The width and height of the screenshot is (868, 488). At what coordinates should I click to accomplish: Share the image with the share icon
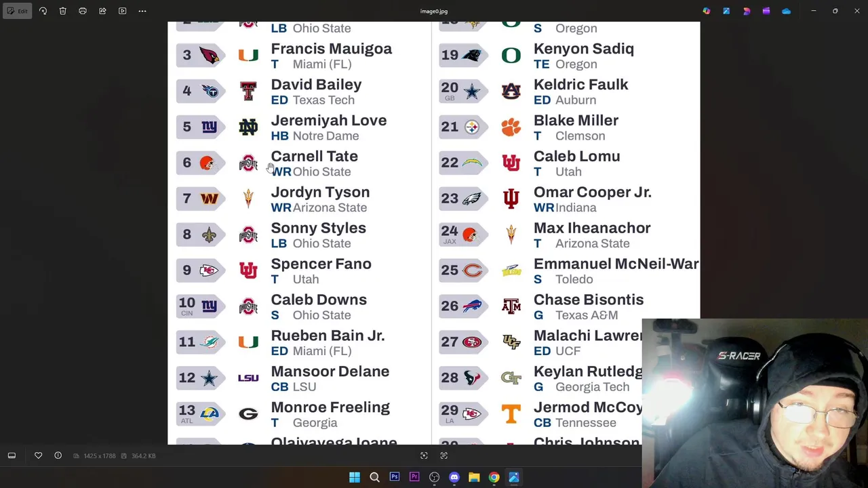(x=102, y=11)
